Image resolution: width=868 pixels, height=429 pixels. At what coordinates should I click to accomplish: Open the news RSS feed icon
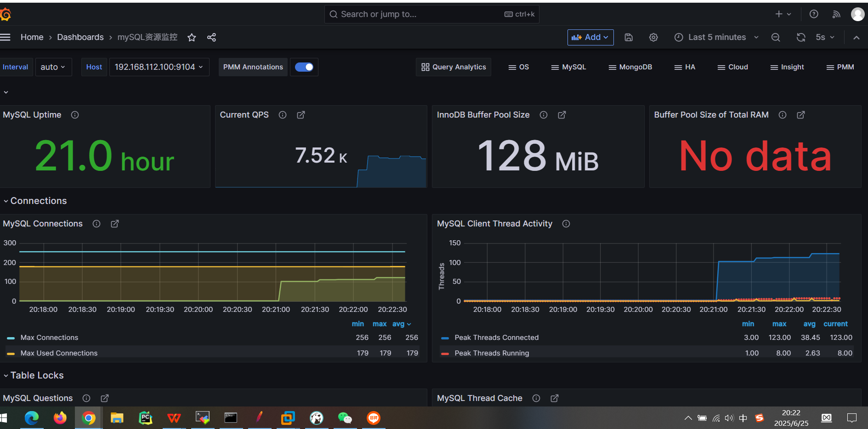coord(836,14)
